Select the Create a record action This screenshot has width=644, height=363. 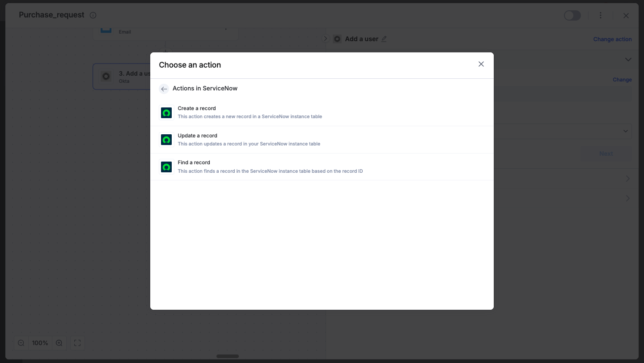322,112
